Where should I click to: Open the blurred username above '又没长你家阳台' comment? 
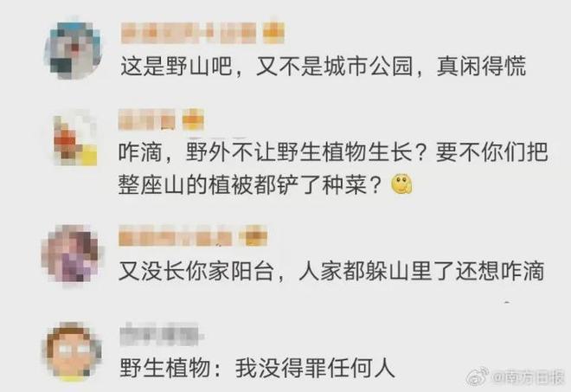(176, 236)
